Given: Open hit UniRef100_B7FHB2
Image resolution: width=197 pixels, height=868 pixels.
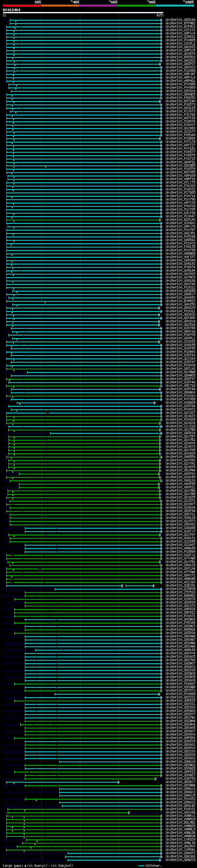Looking at the screenshot, I should [x=180, y=23].
